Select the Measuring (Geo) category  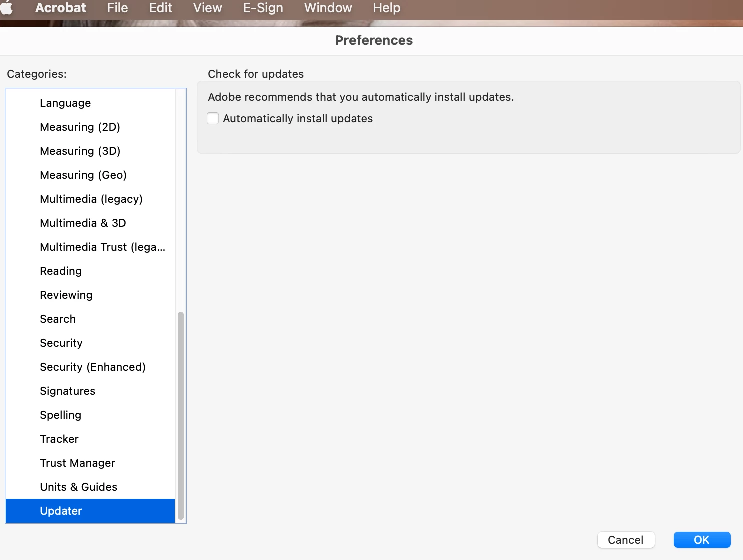click(90, 175)
